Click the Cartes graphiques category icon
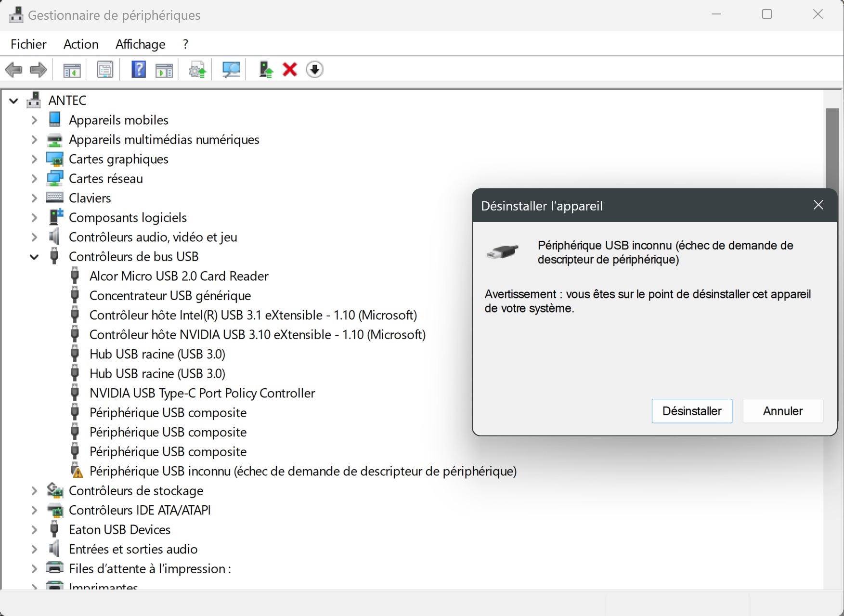 pyautogui.click(x=55, y=158)
